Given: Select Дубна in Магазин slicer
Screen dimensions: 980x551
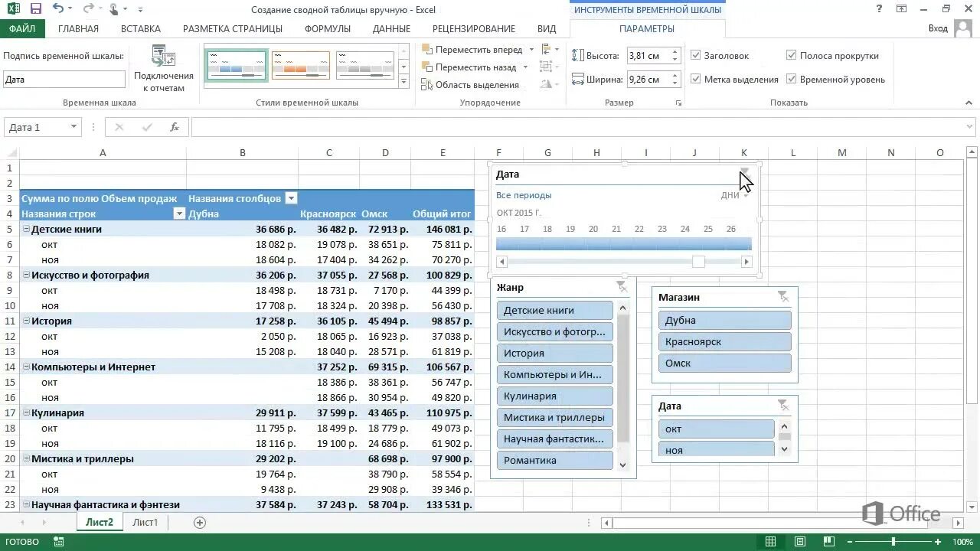Looking at the screenshot, I should click(724, 320).
